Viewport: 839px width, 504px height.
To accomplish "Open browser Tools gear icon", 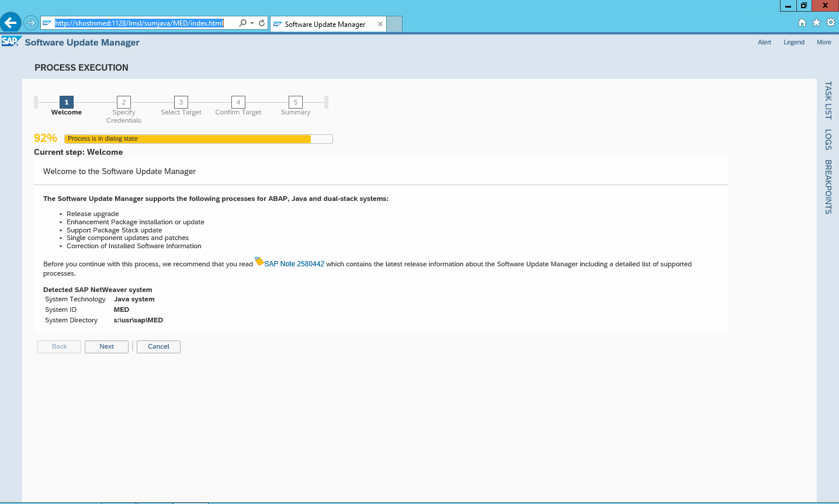I will pyautogui.click(x=830, y=23).
